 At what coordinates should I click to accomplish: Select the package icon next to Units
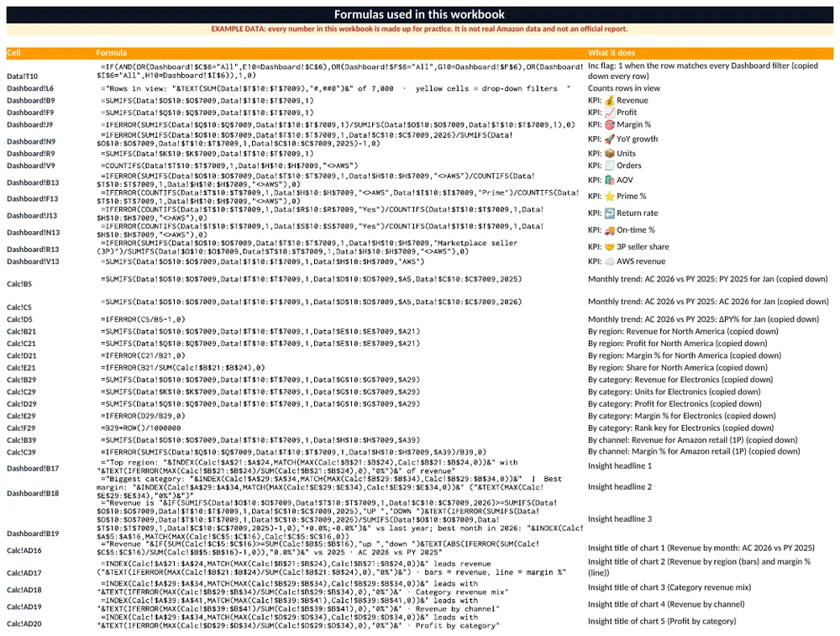point(609,154)
